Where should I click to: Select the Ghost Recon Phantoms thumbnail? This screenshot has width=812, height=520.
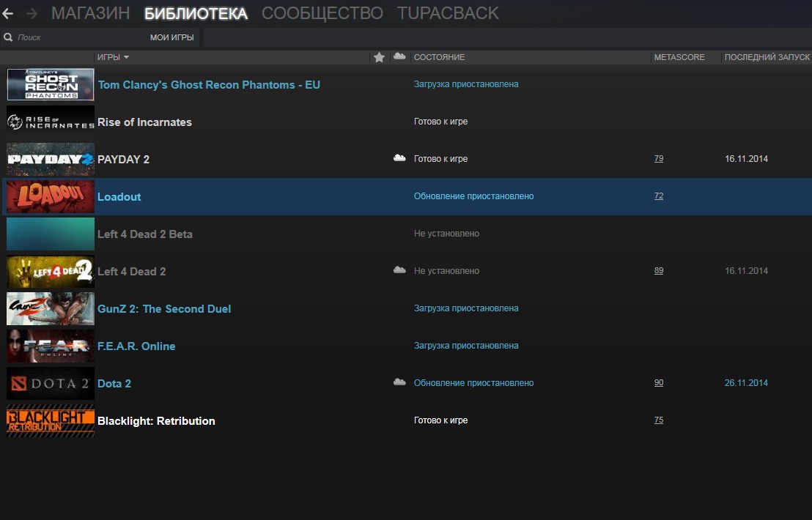click(x=51, y=84)
